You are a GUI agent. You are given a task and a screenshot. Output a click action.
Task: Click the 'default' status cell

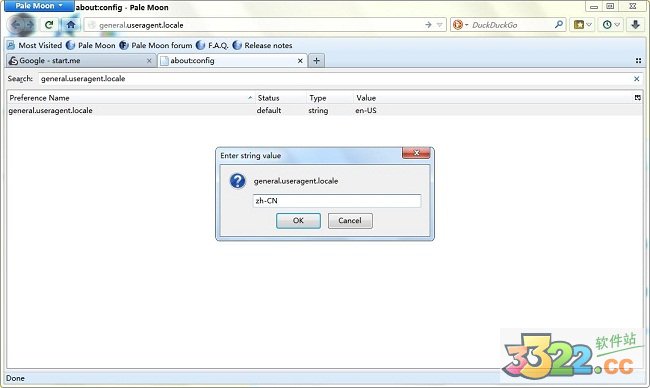point(269,111)
